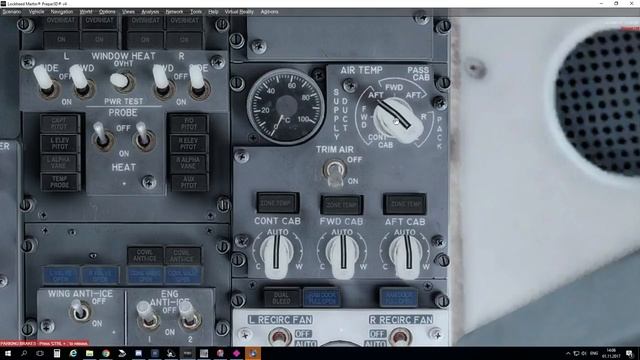Click the CONT CAB ZONE TEMP light

point(278,203)
